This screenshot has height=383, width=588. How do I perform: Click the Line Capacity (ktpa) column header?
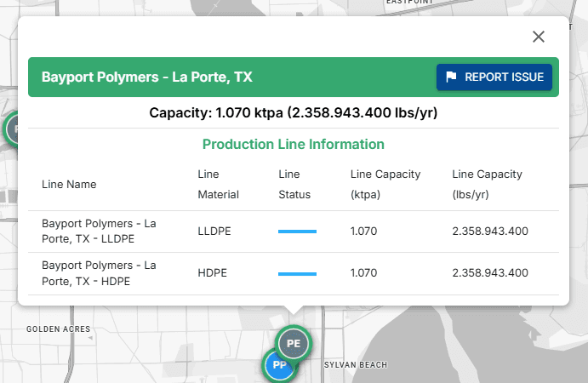(x=385, y=184)
